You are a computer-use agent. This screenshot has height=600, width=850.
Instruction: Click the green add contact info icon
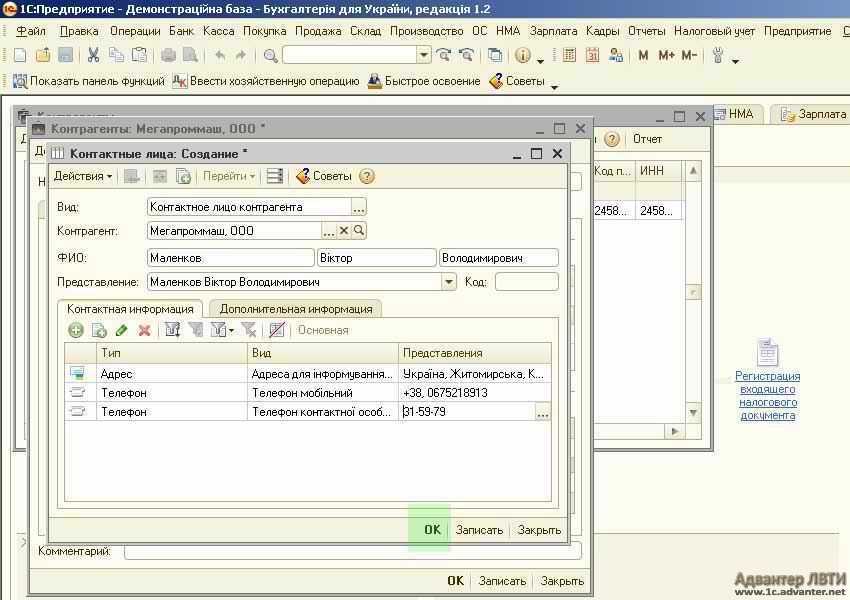(76, 330)
